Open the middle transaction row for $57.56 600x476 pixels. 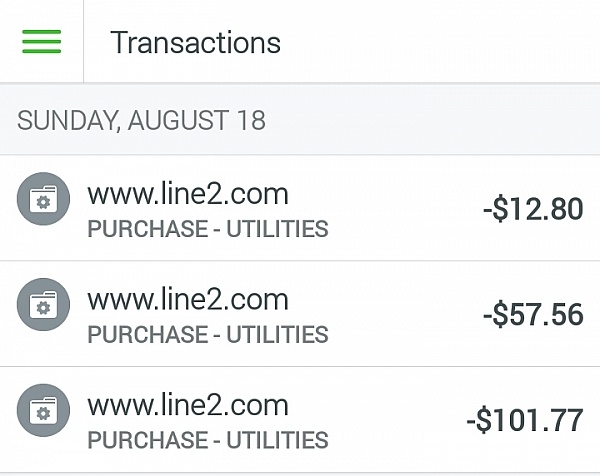(300, 313)
